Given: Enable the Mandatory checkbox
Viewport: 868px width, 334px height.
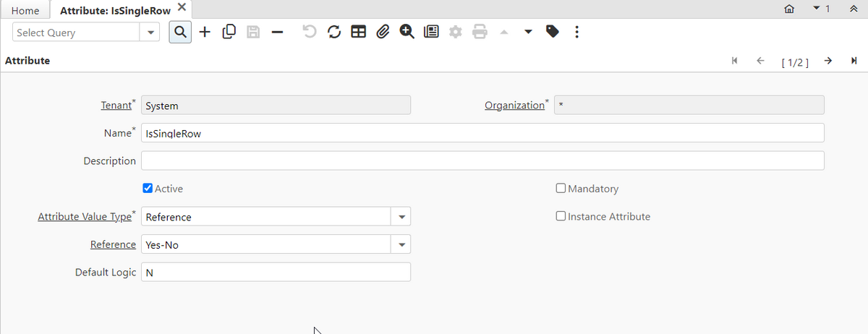Looking at the screenshot, I should pos(561,189).
